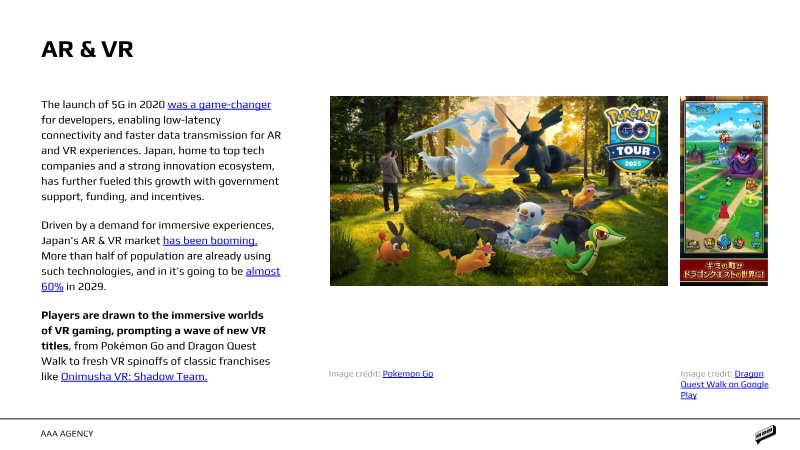Follow the Dragon Quest Walk on Google Play link

pos(724,384)
